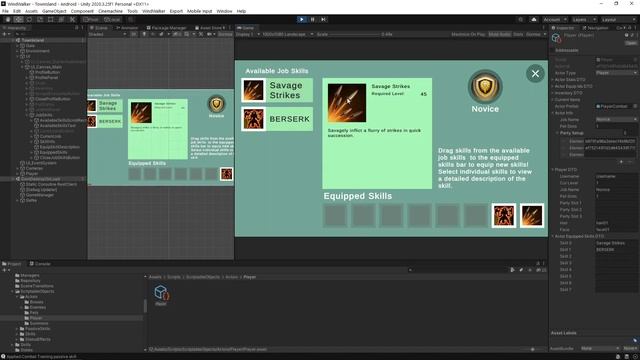The height and width of the screenshot is (360, 640).
Task: Click the Open button in Inspector
Action: [631, 43]
